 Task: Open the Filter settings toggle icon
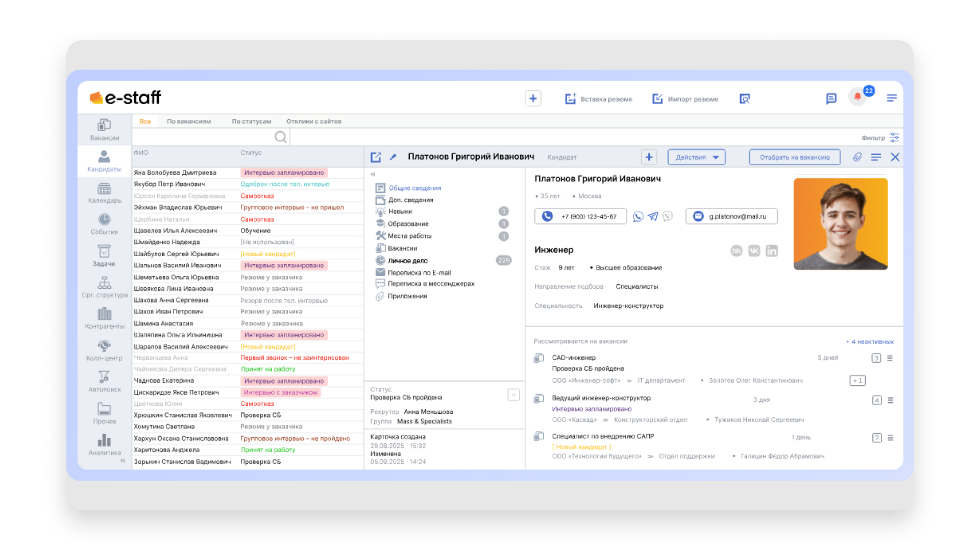[x=894, y=137]
